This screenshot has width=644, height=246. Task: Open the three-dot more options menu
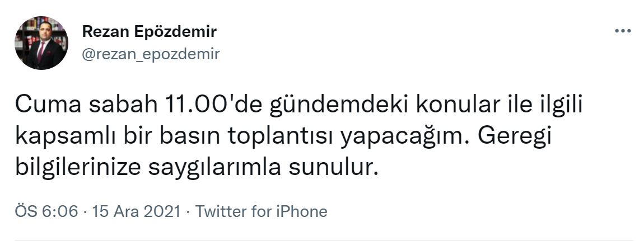[x=623, y=31]
